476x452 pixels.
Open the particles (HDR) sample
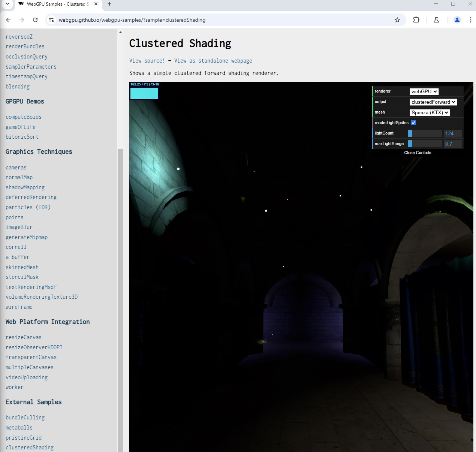[x=28, y=207]
